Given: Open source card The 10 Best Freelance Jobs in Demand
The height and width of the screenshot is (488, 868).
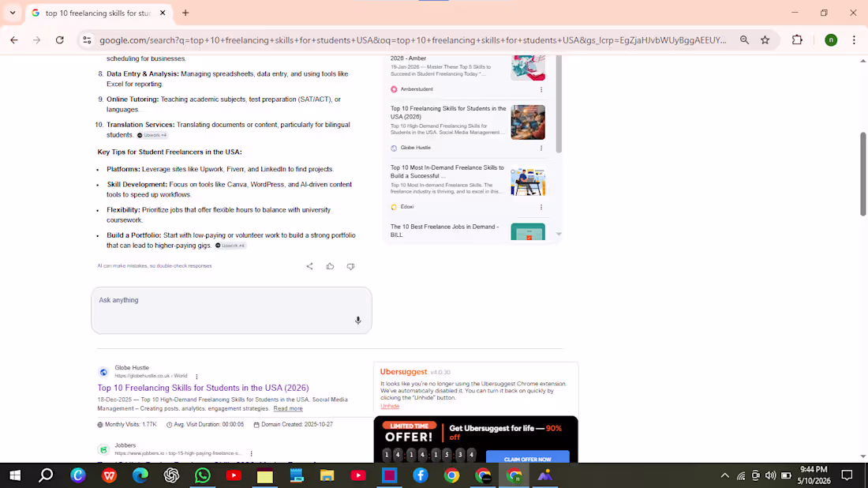Looking at the screenshot, I should click(x=445, y=231).
